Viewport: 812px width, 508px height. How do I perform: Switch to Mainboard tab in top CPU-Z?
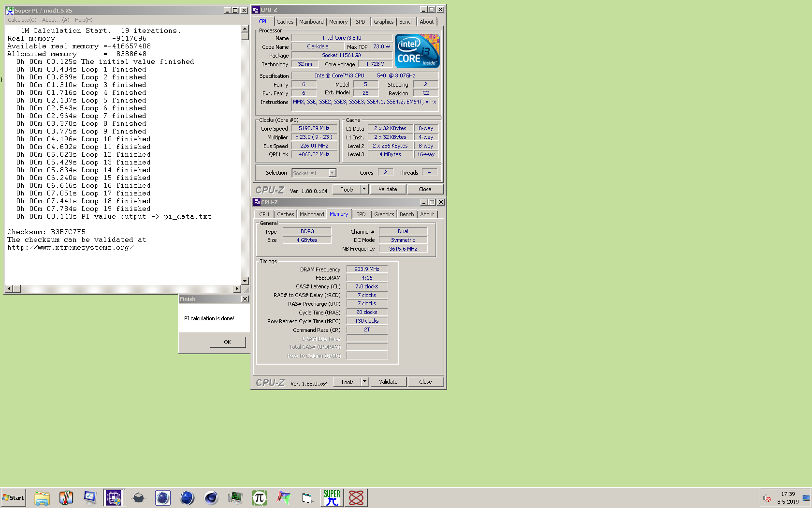[311, 22]
